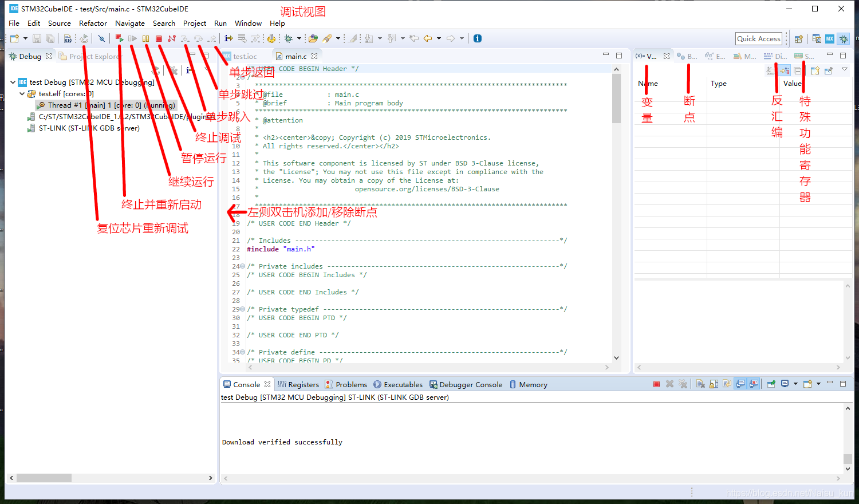Click the Clear Console icon
The height and width of the screenshot is (504, 859).
700,384
